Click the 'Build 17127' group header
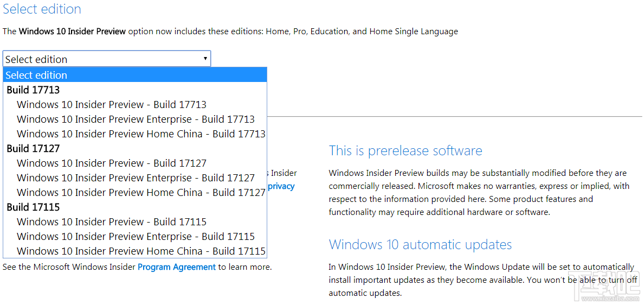This screenshot has width=644, height=304. [x=33, y=149]
